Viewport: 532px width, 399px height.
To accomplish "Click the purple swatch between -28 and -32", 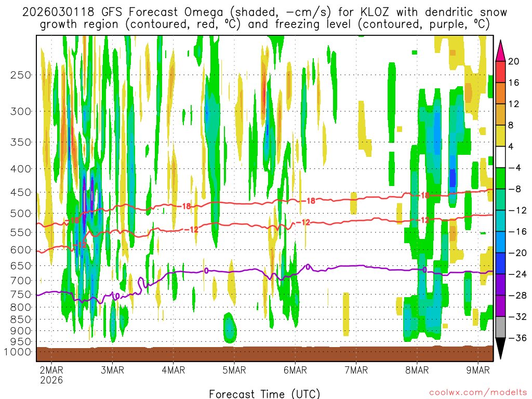I will pyautogui.click(x=500, y=306).
